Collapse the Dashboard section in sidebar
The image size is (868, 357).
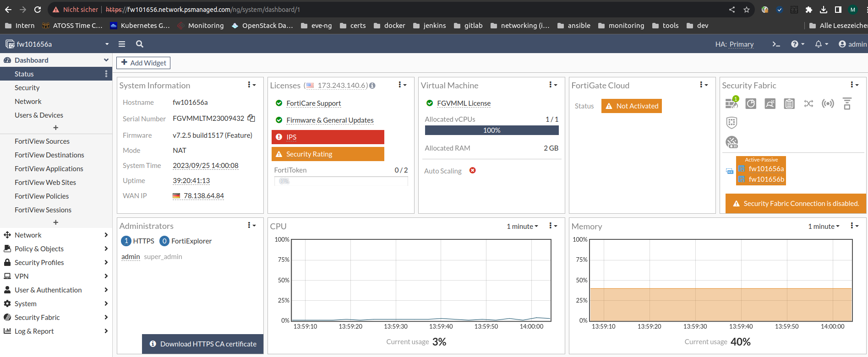click(56, 60)
